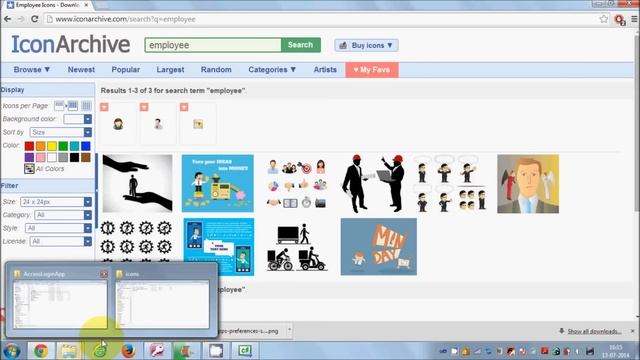Open the red extension icon in the toolbar

pos(620,19)
